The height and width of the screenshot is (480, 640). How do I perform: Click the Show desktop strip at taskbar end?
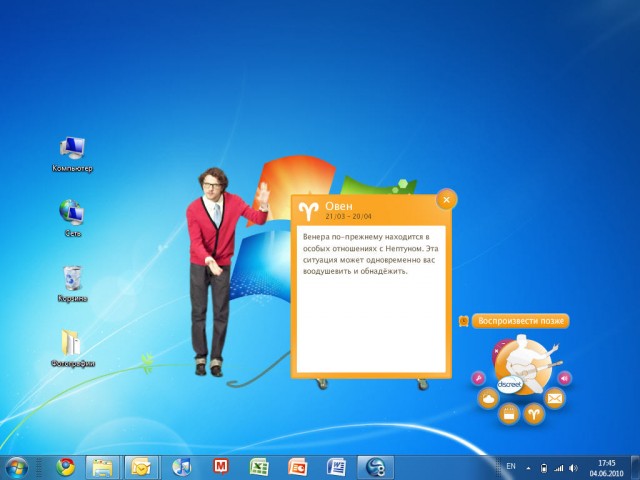[636, 468]
